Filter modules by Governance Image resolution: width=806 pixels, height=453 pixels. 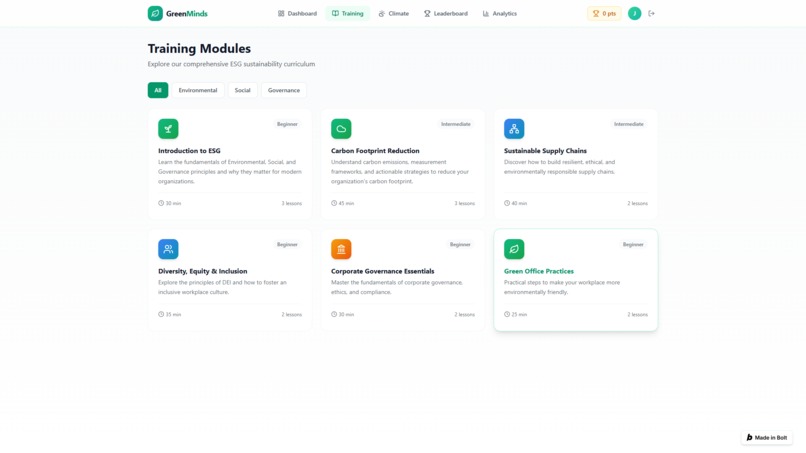coord(284,90)
